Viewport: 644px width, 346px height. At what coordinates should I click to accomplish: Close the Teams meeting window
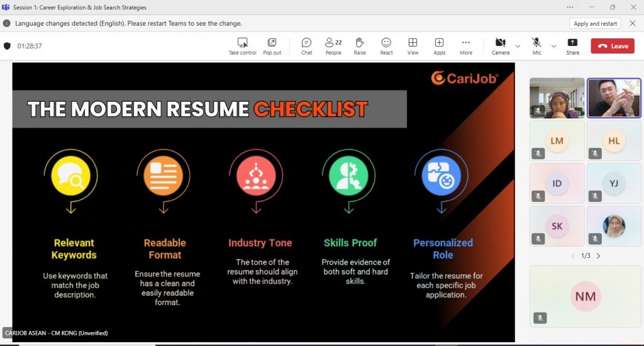pos(633,7)
